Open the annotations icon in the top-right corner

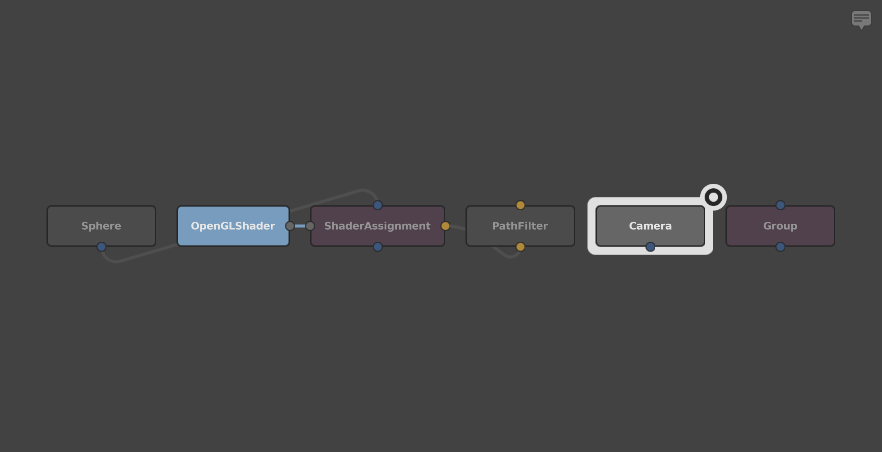[x=861, y=19]
